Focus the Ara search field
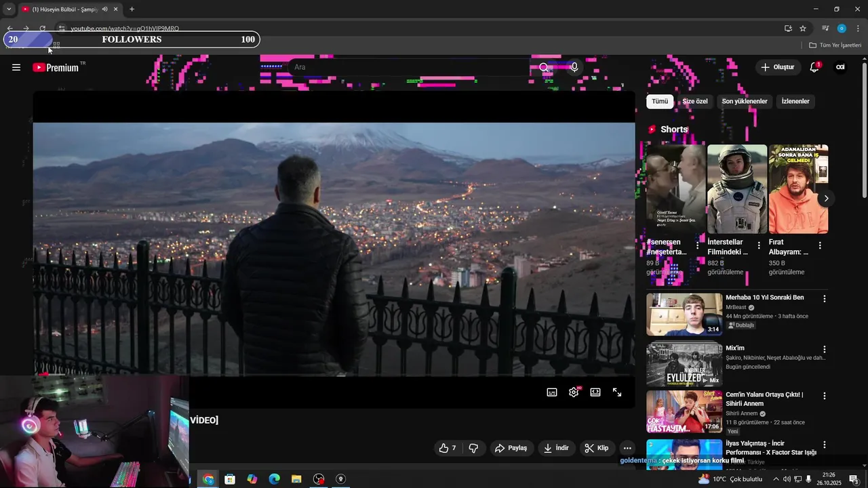 coord(410,67)
